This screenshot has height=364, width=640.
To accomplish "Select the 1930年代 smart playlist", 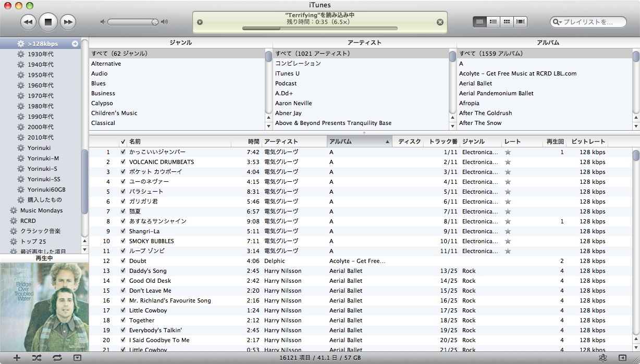I will pyautogui.click(x=41, y=54).
